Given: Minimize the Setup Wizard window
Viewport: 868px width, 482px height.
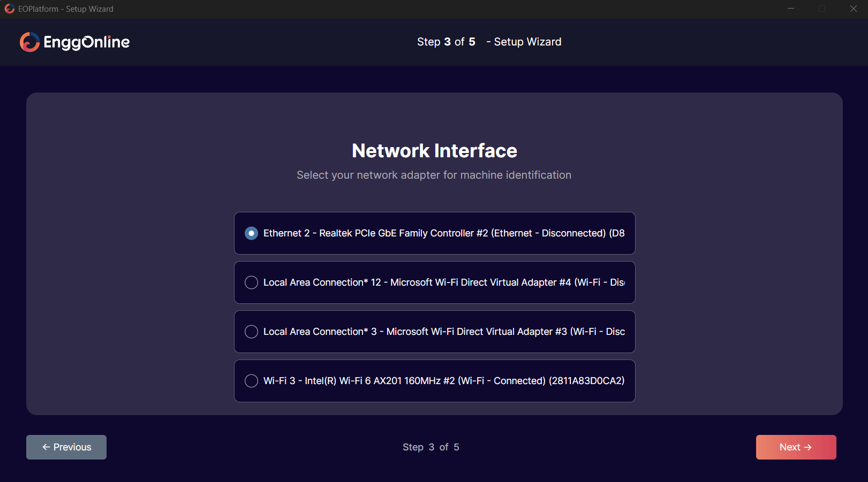Looking at the screenshot, I should coord(791,9).
